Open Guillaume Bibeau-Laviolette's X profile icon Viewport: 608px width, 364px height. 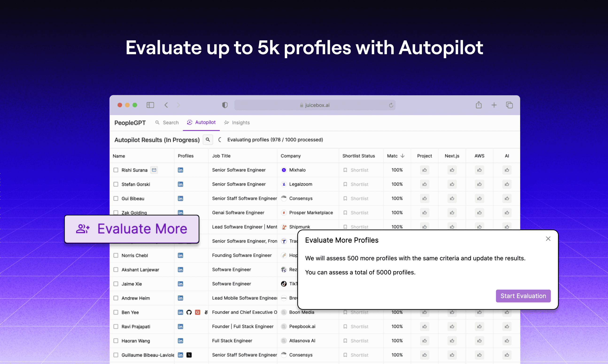click(x=189, y=355)
